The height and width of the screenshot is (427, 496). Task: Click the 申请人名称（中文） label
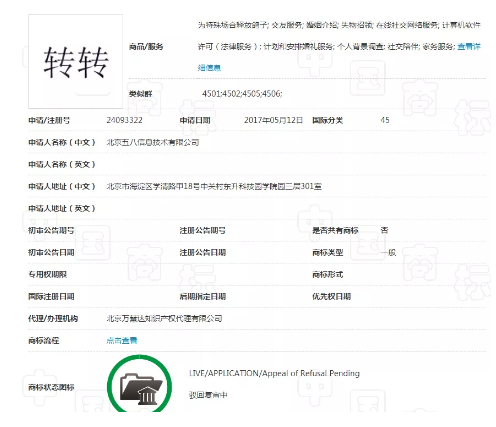coord(62,142)
